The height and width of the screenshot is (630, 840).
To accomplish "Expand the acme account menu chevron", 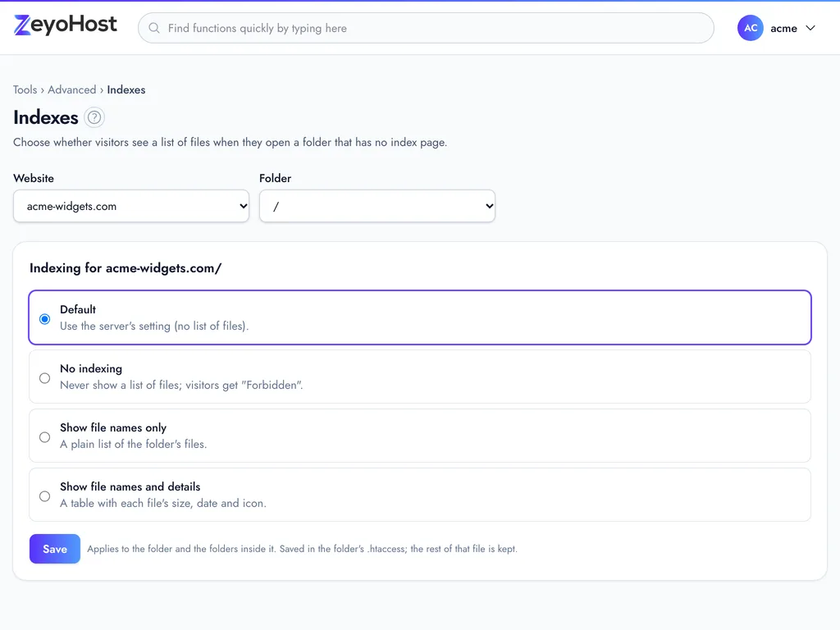I will coord(810,28).
